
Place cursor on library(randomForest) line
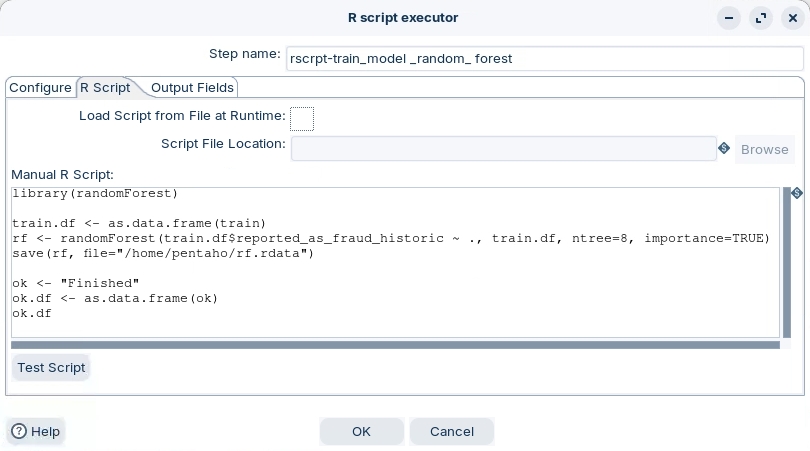(95, 193)
